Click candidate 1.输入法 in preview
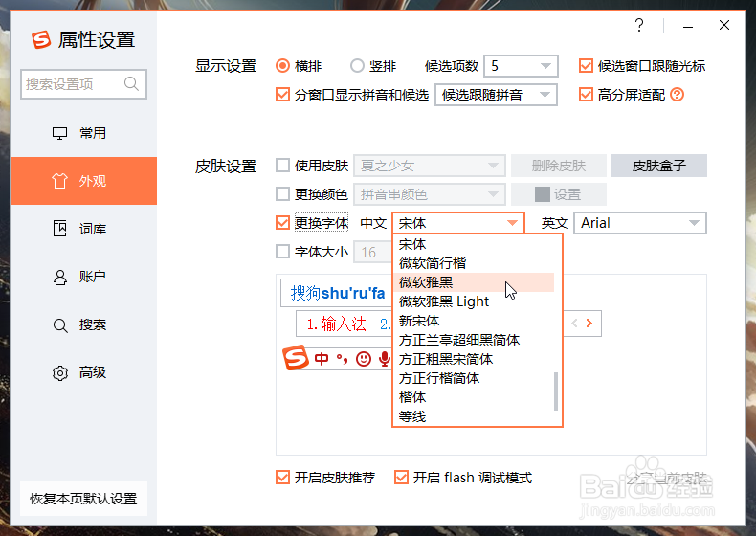This screenshot has height=536, width=756. (x=337, y=324)
